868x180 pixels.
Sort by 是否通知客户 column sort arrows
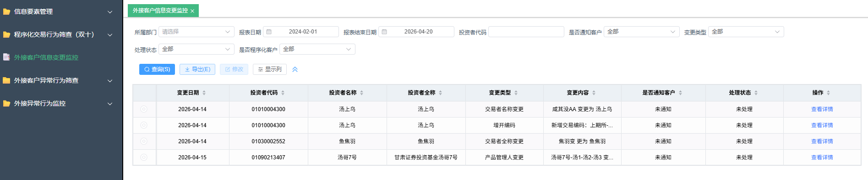pyautogui.click(x=680, y=93)
